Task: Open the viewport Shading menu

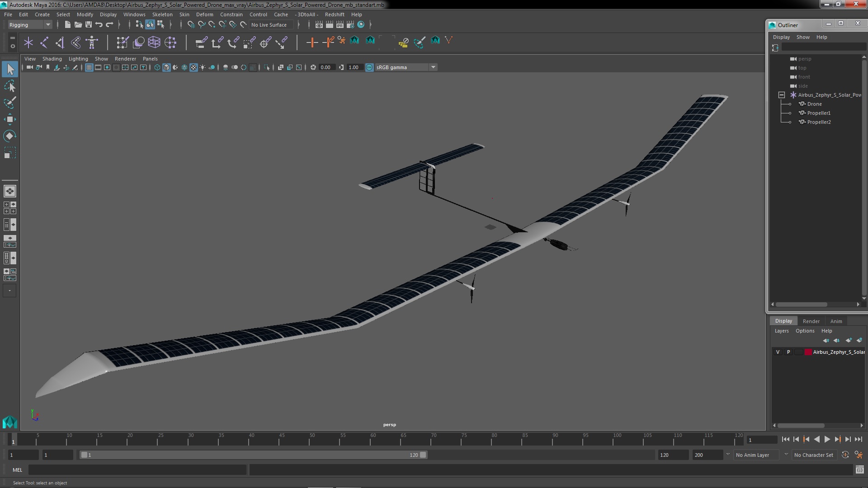Action: pos(52,59)
